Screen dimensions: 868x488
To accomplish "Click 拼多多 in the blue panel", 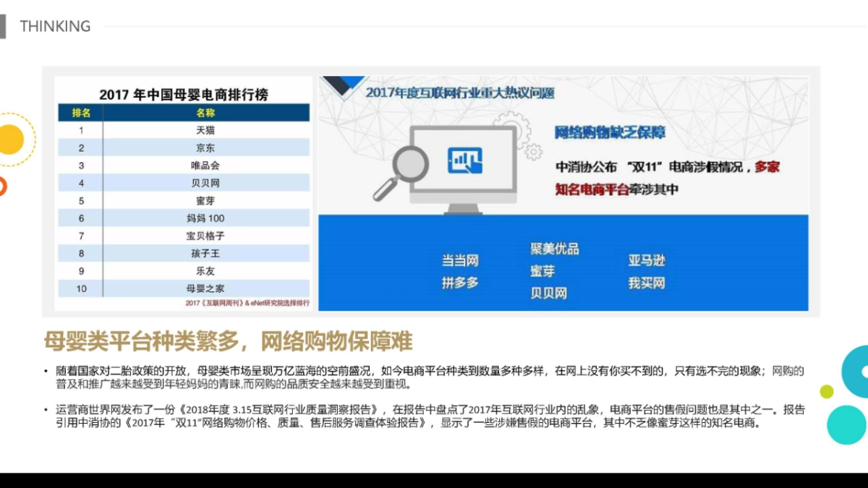I will (x=460, y=283).
